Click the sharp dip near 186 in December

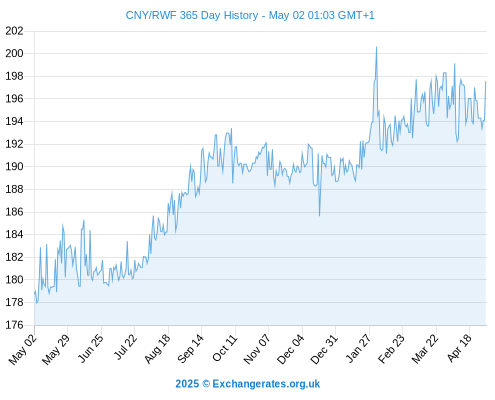[319, 215]
